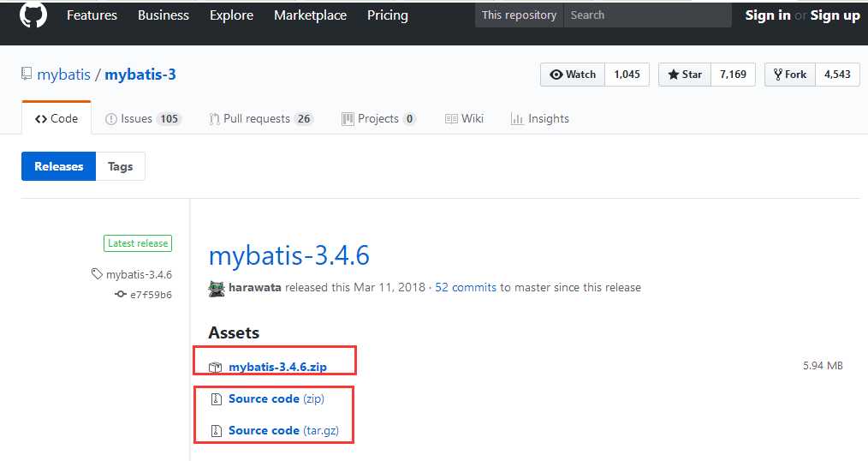Open the mybatis-3 repository link

(140, 75)
